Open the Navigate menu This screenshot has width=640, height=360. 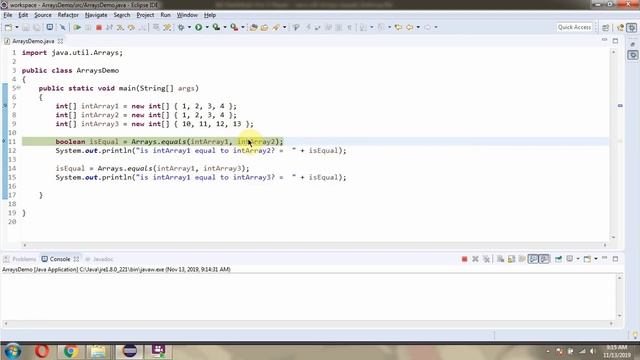[96, 15]
